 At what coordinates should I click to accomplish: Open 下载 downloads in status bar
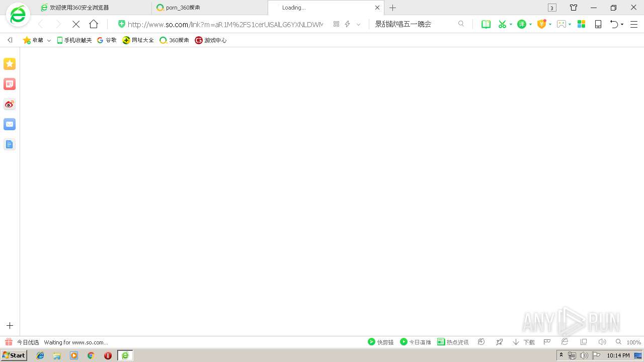click(x=524, y=342)
